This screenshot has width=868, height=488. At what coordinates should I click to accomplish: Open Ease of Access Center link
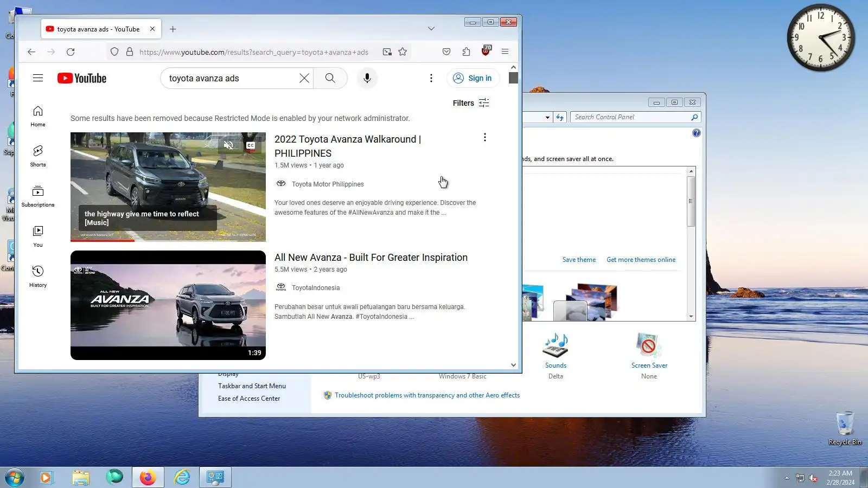pos(249,399)
